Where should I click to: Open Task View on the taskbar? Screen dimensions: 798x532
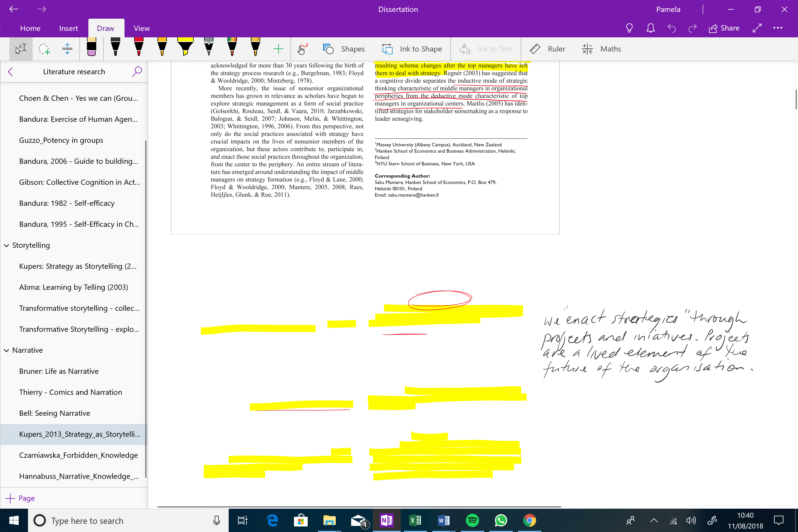tap(242, 520)
